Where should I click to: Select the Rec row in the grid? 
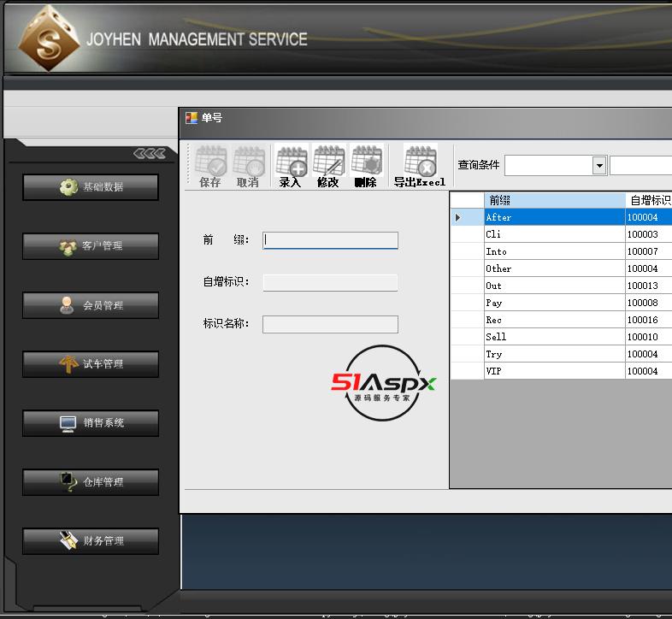562,321
